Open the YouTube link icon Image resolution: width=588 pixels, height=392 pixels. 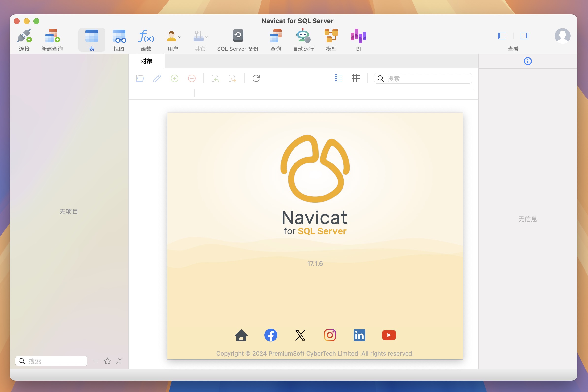coord(389,335)
